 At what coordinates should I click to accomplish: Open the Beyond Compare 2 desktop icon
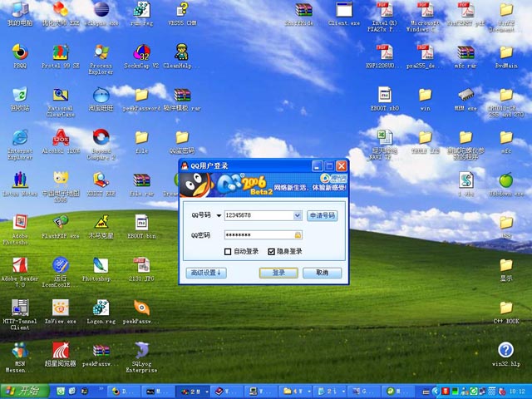pos(101,138)
